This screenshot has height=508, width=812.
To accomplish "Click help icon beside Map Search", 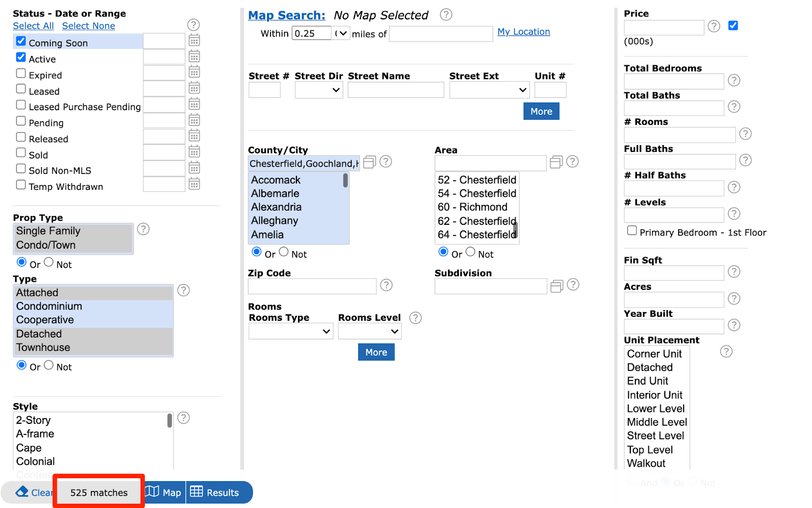I will [446, 15].
